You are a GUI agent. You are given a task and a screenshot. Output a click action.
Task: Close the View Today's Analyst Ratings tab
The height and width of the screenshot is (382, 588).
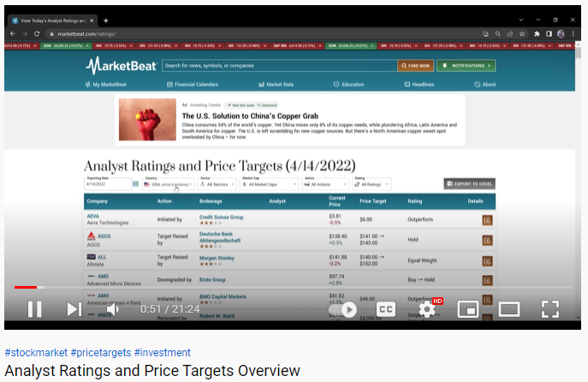coord(92,21)
